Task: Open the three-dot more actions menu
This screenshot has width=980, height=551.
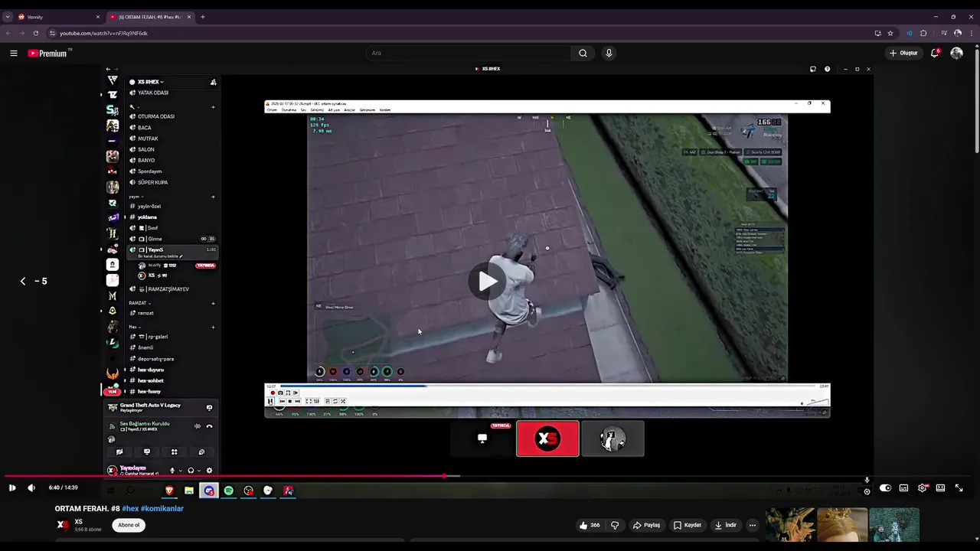Action: click(x=753, y=525)
